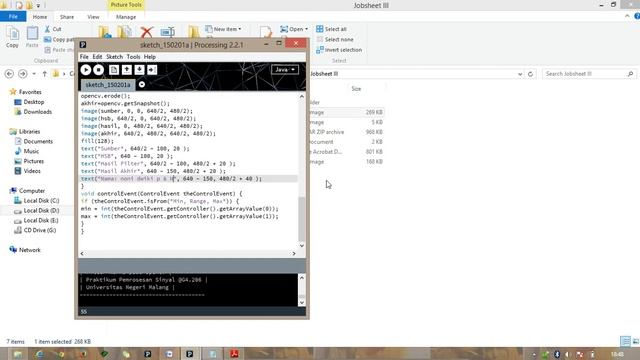Open the Manage ribbon tab
640x360 pixels.
point(126,17)
